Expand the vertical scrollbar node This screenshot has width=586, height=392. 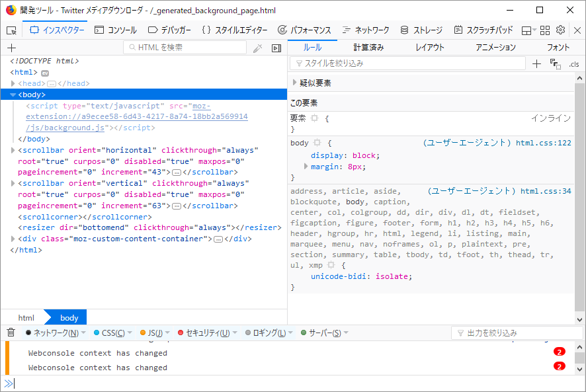(13, 184)
